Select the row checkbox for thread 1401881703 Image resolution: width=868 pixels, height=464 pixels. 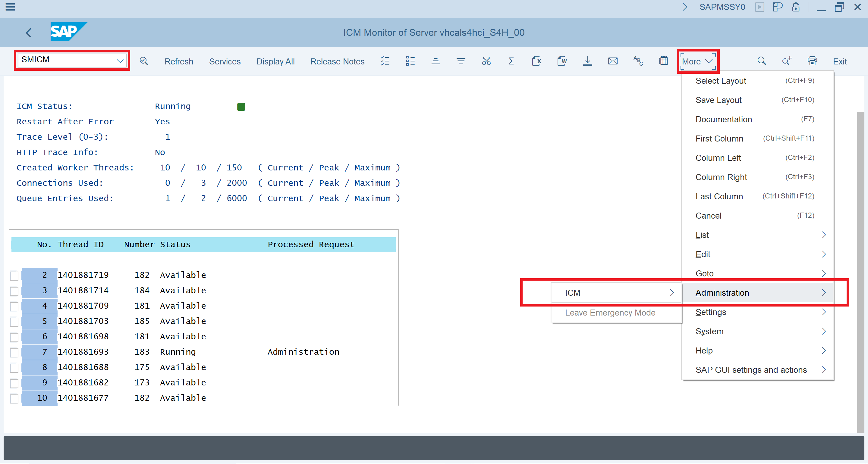[14, 322]
